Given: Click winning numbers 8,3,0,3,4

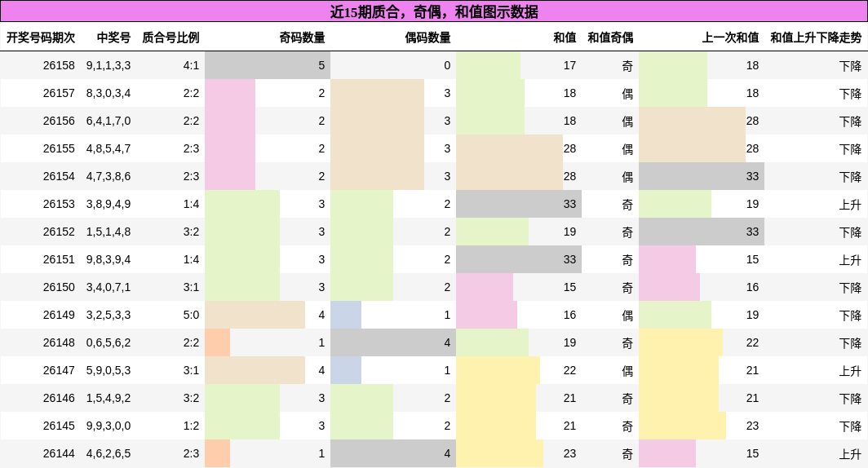Looking at the screenshot, I should pyautogui.click(x=108, y=93).
